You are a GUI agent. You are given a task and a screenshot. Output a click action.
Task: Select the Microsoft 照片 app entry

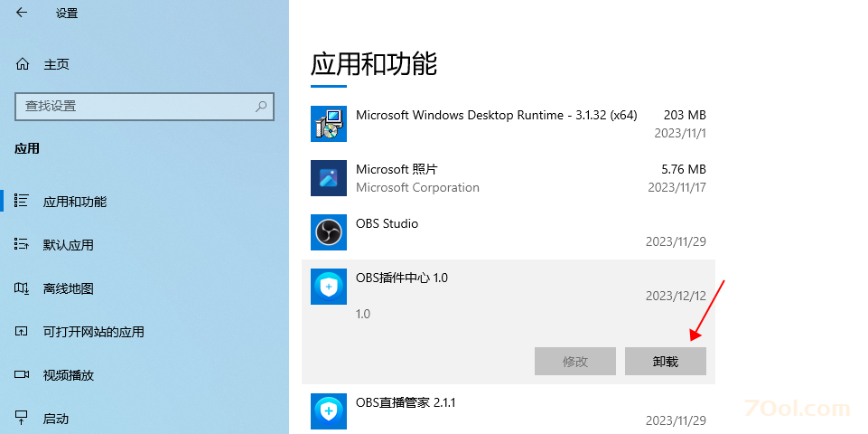tap(397, 169)
